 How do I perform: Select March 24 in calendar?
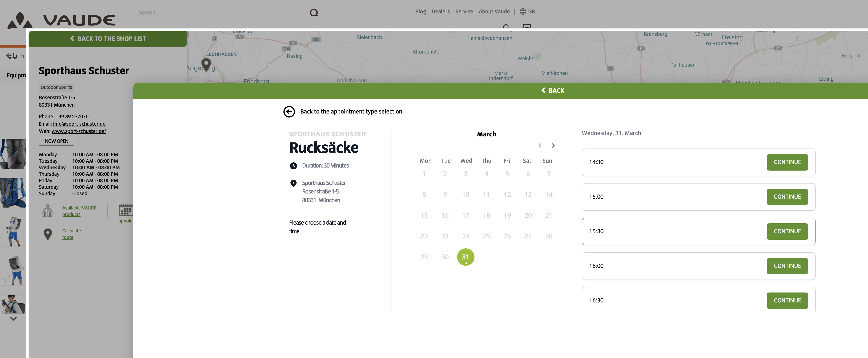point(465,236)
